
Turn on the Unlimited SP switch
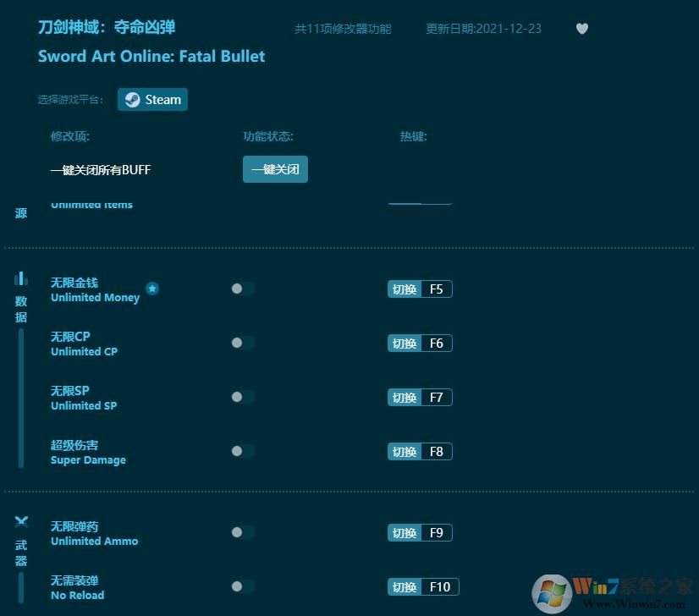point(243,397)
